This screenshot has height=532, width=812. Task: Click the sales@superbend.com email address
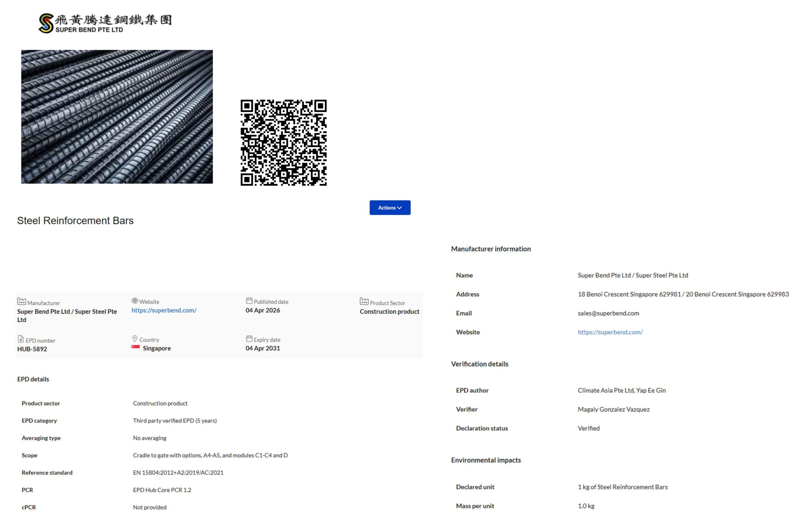[x=608, y=313]
